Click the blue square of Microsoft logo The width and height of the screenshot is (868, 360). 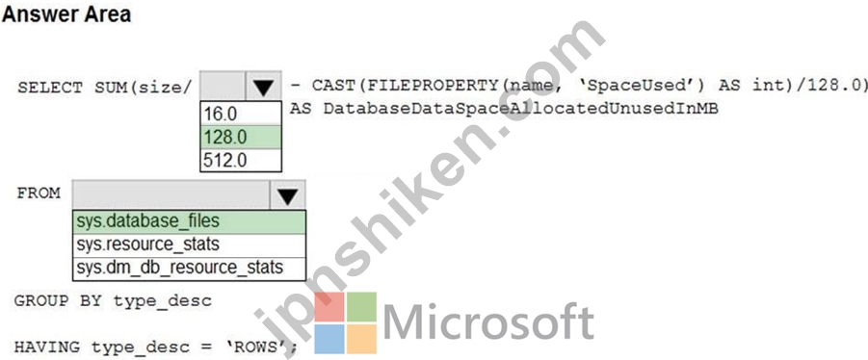[x=329, y=339]
